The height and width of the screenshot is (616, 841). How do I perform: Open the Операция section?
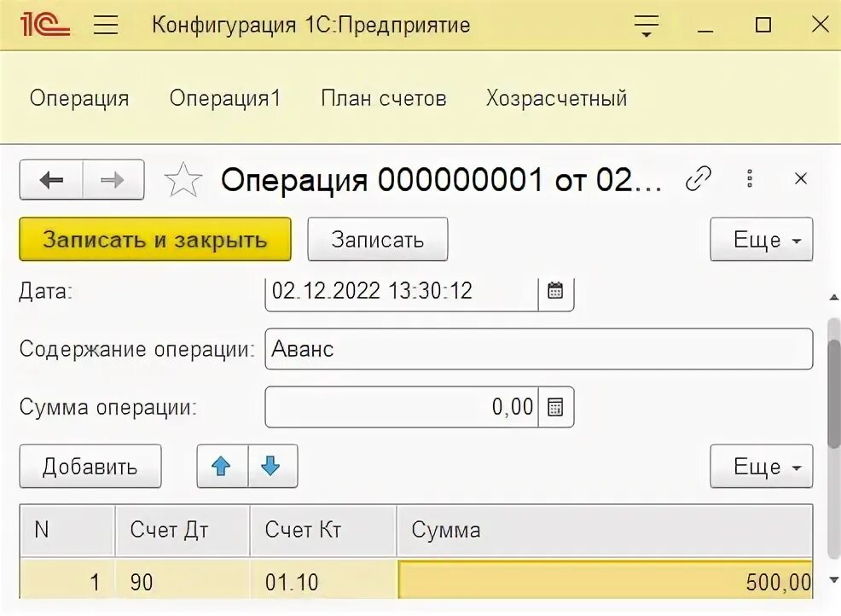pyautogui.click(x=79, y=98)
